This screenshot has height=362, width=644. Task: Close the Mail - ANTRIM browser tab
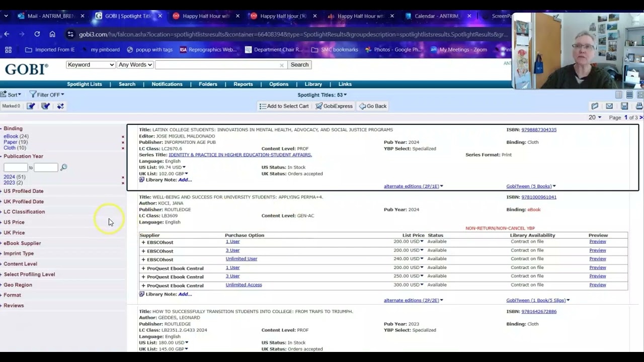(x=83, y=16)
